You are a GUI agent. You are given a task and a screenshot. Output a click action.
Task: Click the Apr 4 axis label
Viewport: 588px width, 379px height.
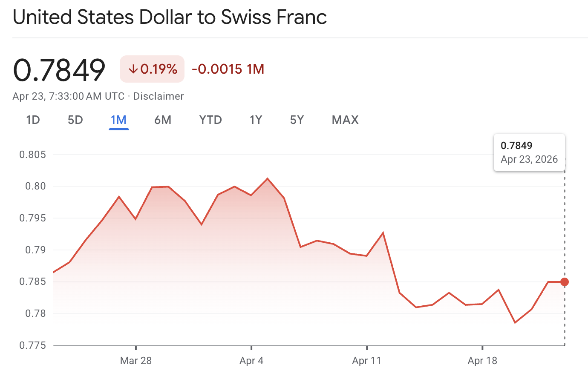click(251, 361)
